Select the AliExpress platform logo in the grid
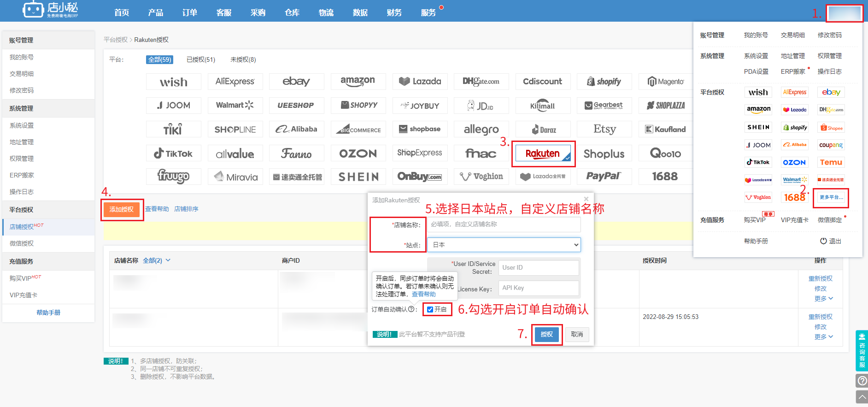868x407 pixels. tap(235, 82)
